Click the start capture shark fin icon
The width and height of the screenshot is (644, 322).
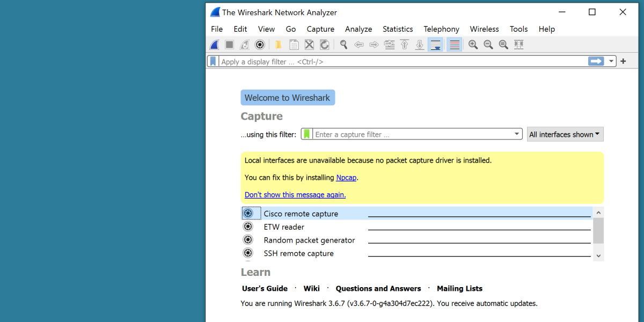point(214,45)
